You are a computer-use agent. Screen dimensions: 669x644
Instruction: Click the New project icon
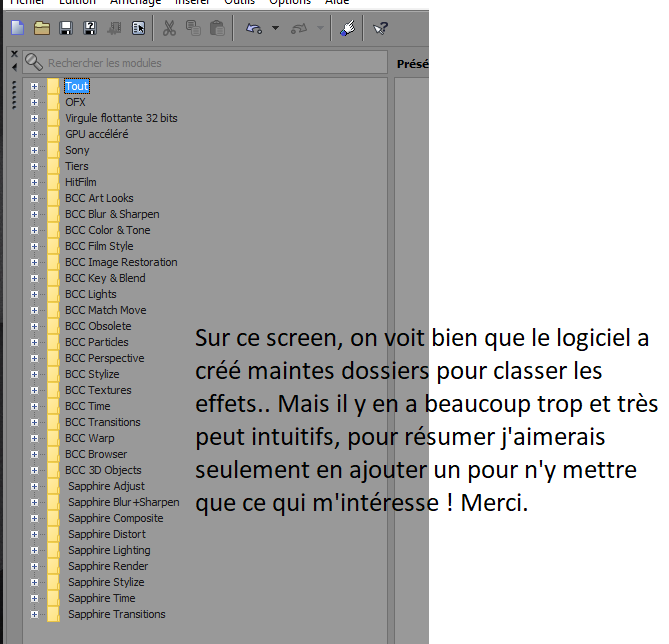click(x=17, y=29)
